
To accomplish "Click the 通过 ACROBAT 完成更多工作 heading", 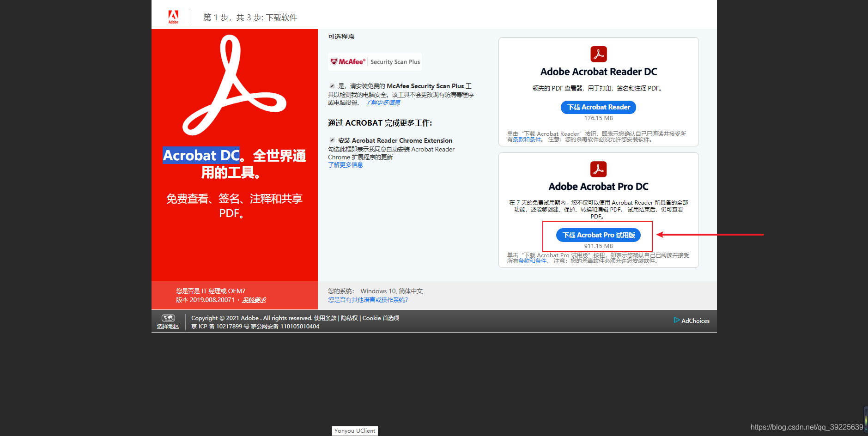I will pos(380,123).
